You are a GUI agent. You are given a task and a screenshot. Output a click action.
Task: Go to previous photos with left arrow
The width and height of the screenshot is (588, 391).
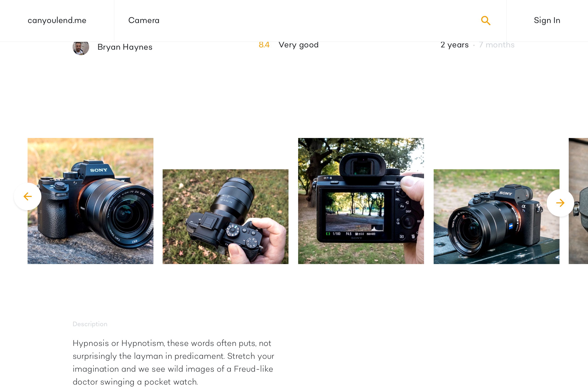click(x=27, y=196)
